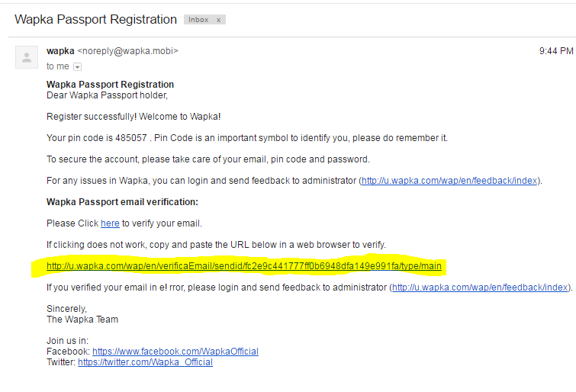Click the "here" link to verify email

pyautogui.click(x=110, y=223)
